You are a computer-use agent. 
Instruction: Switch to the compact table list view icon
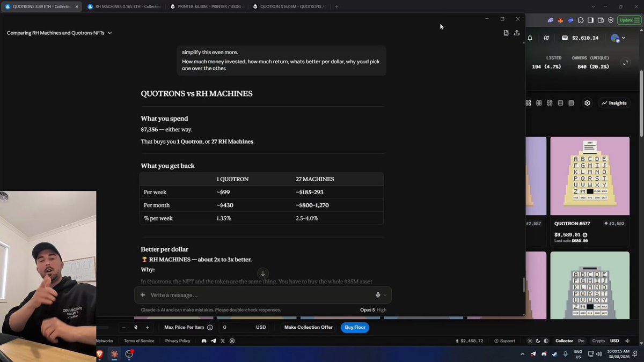pos(571,103)
